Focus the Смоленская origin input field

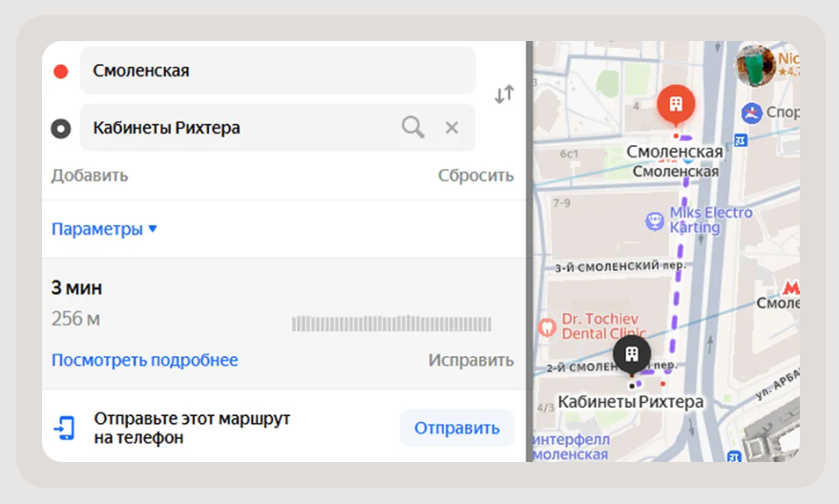[277, 71]
